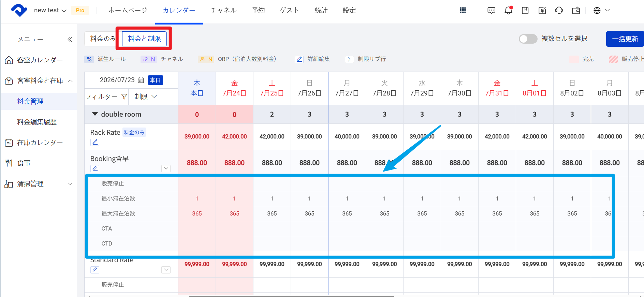The height and width of the screenshot is (297, 644).
Task: Click the Rack Rate edit pencil icon
Action: 95,142
